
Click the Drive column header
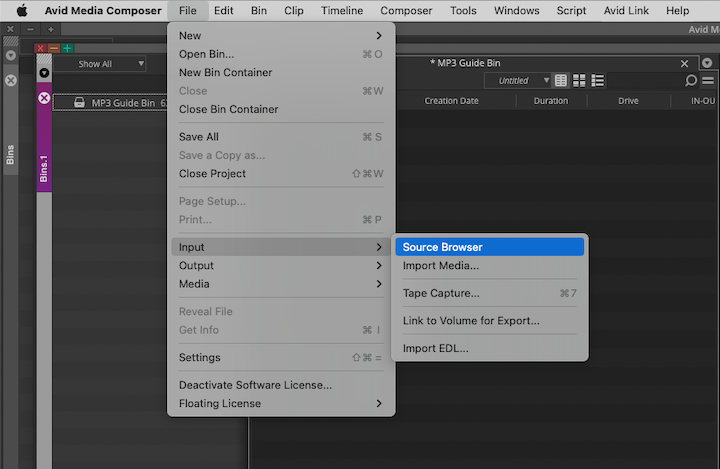pos(628,101)
